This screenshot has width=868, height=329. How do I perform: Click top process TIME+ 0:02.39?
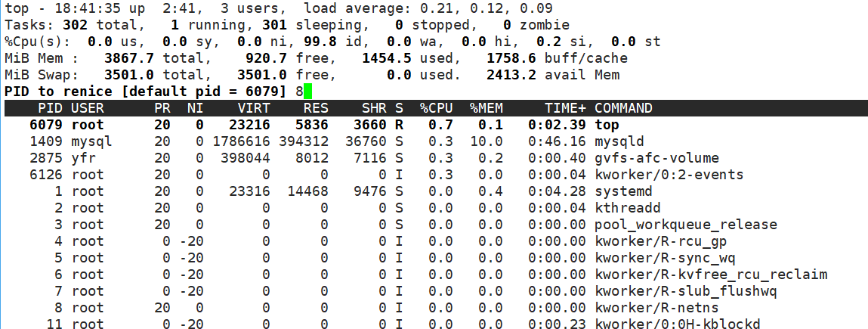[x=556, y=126]
